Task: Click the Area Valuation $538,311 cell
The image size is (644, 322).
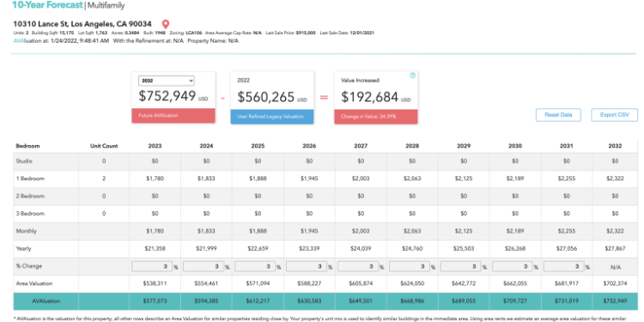Action: (x=155, y=283)
